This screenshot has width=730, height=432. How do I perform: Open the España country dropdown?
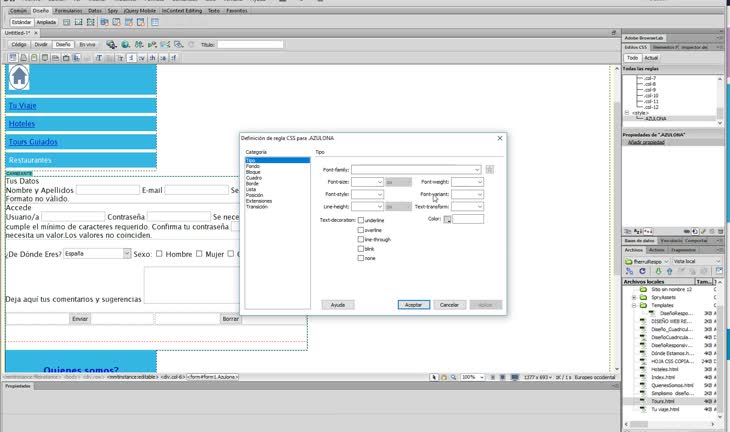(x=97, y=254)
